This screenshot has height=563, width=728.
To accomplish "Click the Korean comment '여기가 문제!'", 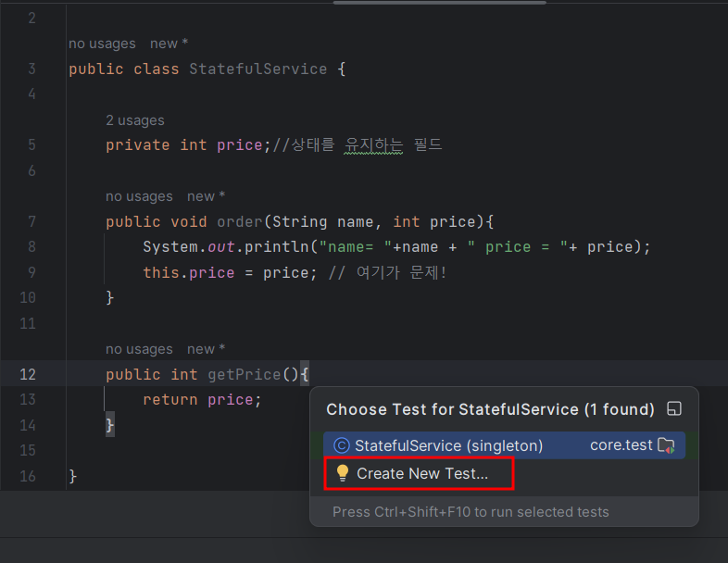I will tap(401, 272).
